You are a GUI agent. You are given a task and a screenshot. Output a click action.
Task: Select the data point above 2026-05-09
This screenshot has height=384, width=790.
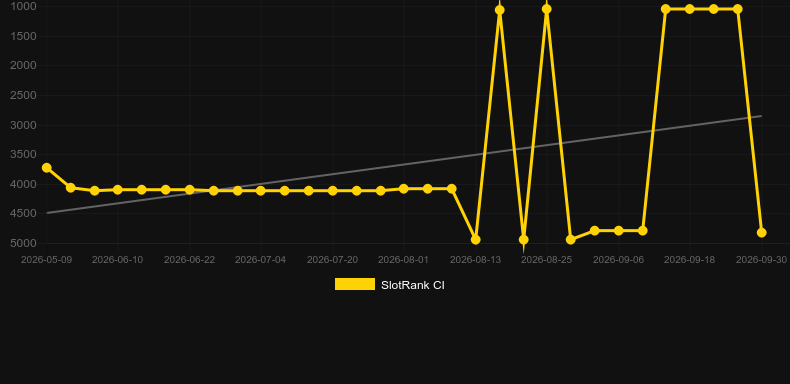coord(46,168)
